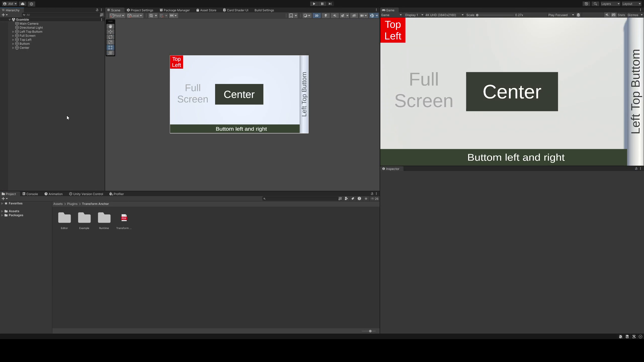Toggle Scene lighting button
This screenshot has width=644, height=362.
click(326, 16)
